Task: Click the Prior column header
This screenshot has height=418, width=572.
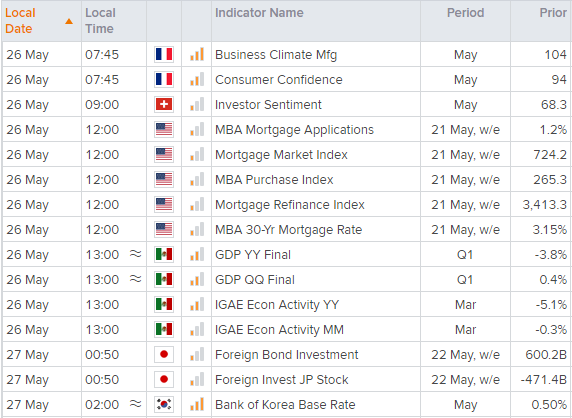Action: coord(553,13)
